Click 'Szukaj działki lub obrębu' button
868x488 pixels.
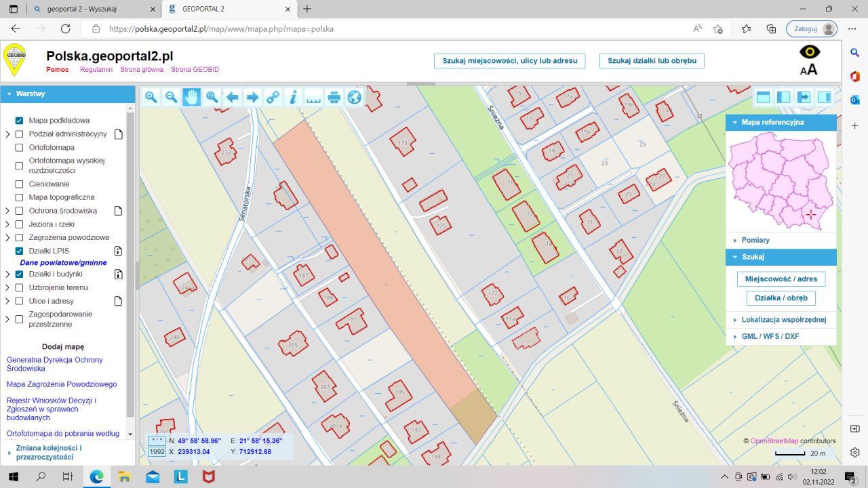(652, 60)
